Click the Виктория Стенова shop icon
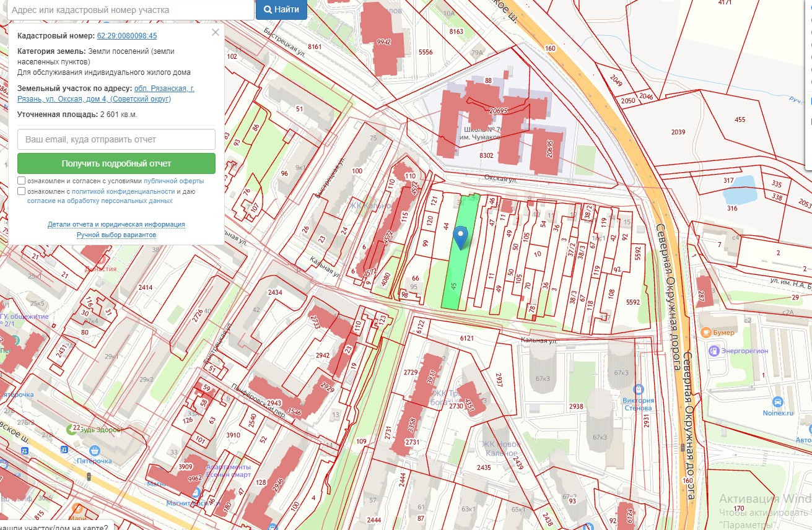The width and height of the screenshot is (812, 530). point(639,389)
